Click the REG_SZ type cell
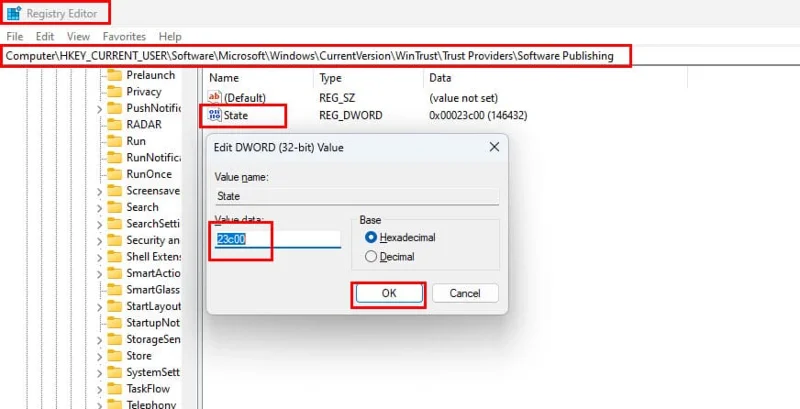This screenshot has width=800, height=409. 337,97
